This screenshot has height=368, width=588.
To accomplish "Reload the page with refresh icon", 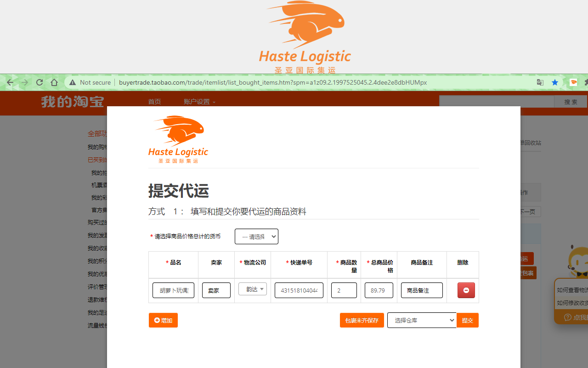I will [x=40, y=82].
